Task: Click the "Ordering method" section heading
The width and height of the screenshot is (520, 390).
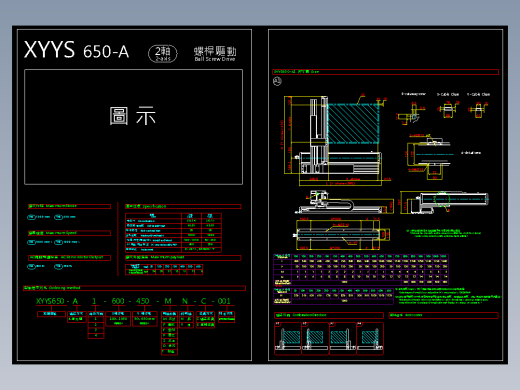Action: pos(134,288)
